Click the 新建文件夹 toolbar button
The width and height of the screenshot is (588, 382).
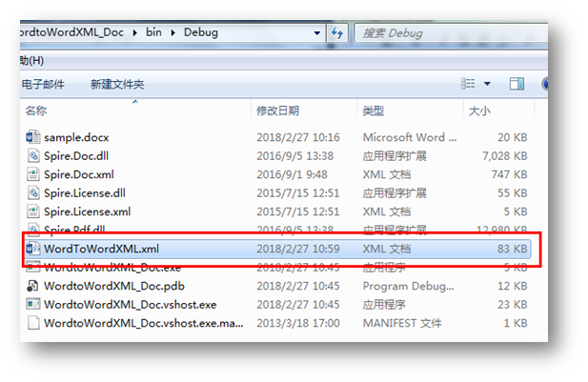tap(117, 85)
